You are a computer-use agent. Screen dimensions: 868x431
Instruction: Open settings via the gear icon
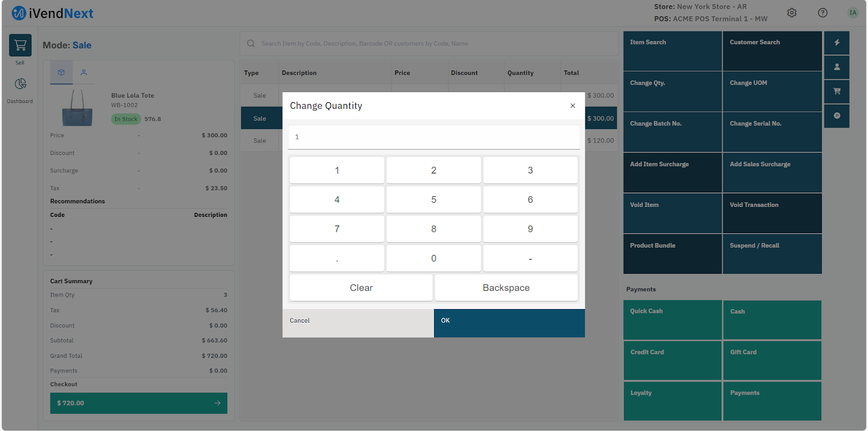point(792,13)
